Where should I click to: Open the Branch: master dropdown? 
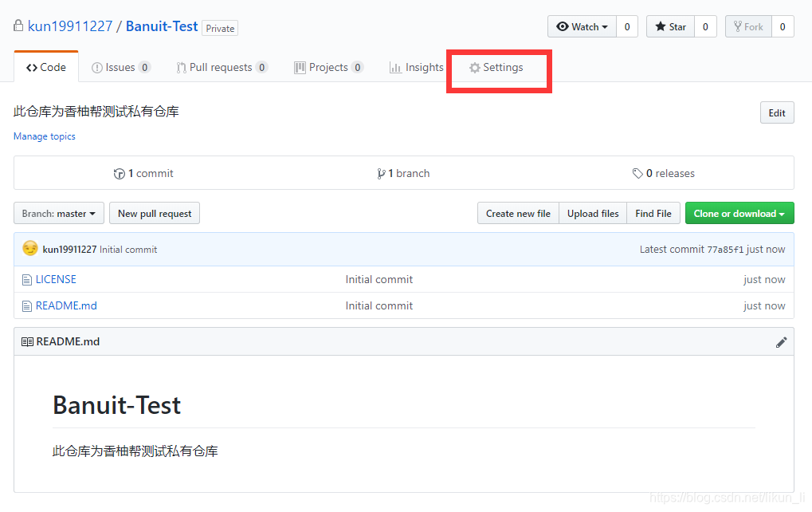tap(59, 213)
